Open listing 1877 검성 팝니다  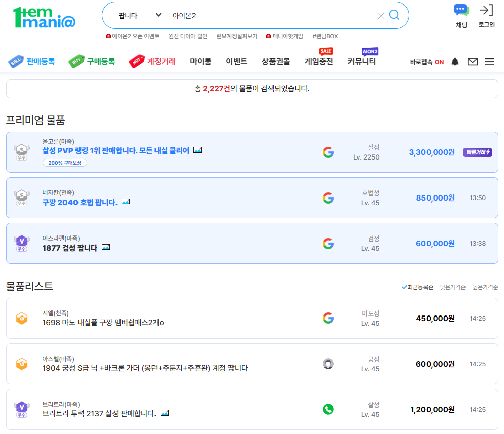click(x=70, y=248)
